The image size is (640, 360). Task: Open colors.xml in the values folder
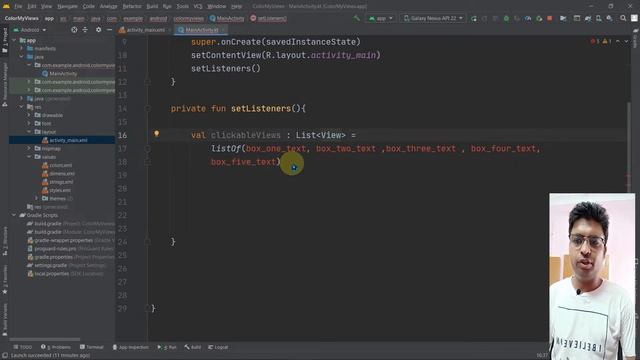[x=57, y=165]
